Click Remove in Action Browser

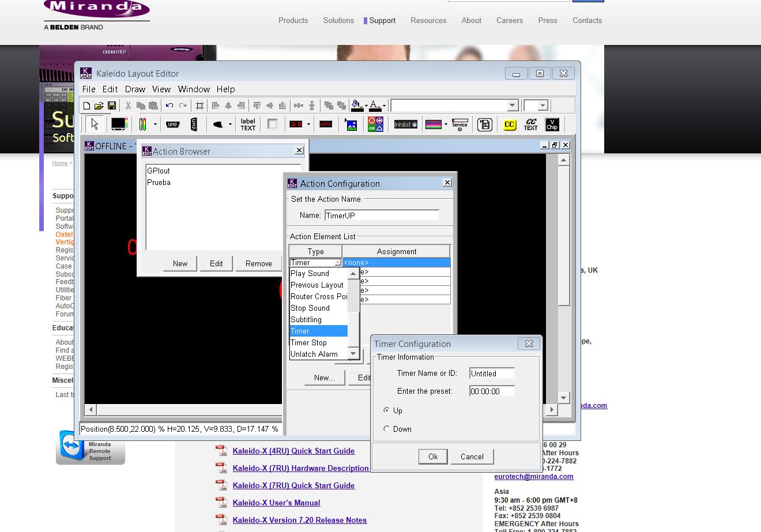pyautogui.click(x=259, y=263)
